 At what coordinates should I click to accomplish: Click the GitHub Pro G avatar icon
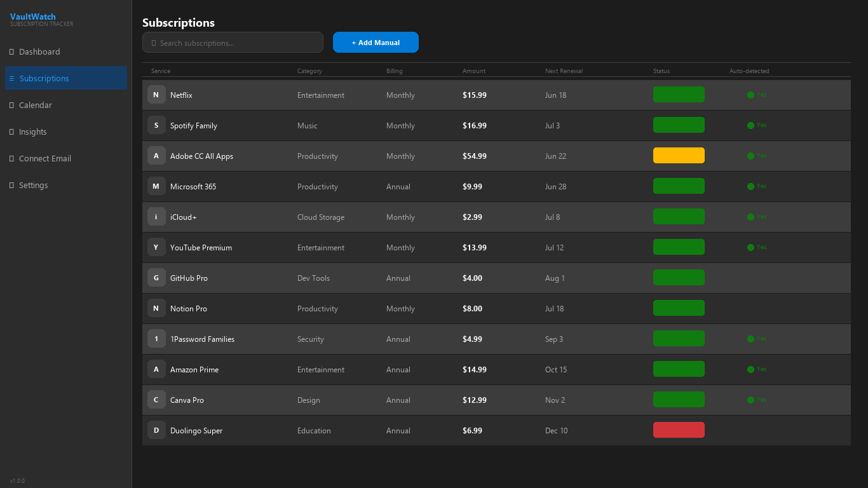tap(156, 278)
